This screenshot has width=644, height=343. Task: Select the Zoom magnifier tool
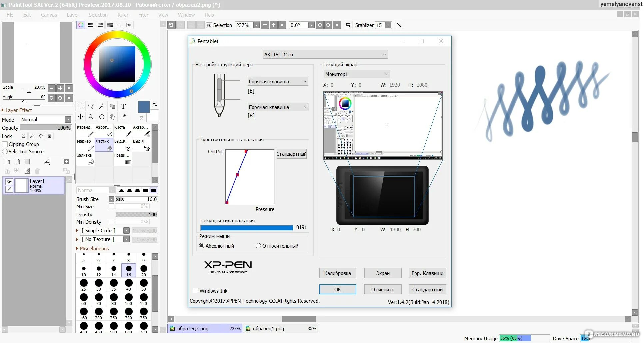[91, 117]
